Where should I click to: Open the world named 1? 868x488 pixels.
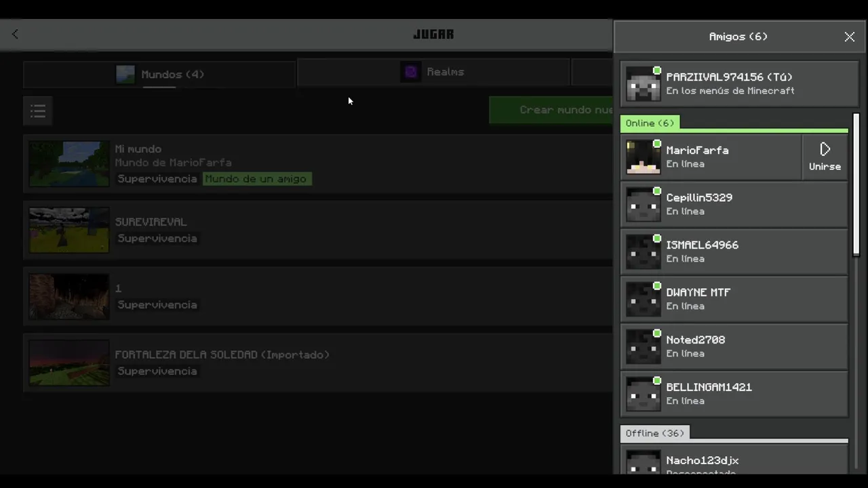(318, 297)
